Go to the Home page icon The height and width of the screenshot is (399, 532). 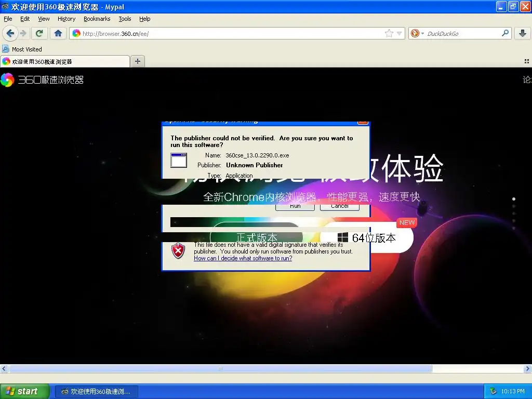(x=58, y=33)
